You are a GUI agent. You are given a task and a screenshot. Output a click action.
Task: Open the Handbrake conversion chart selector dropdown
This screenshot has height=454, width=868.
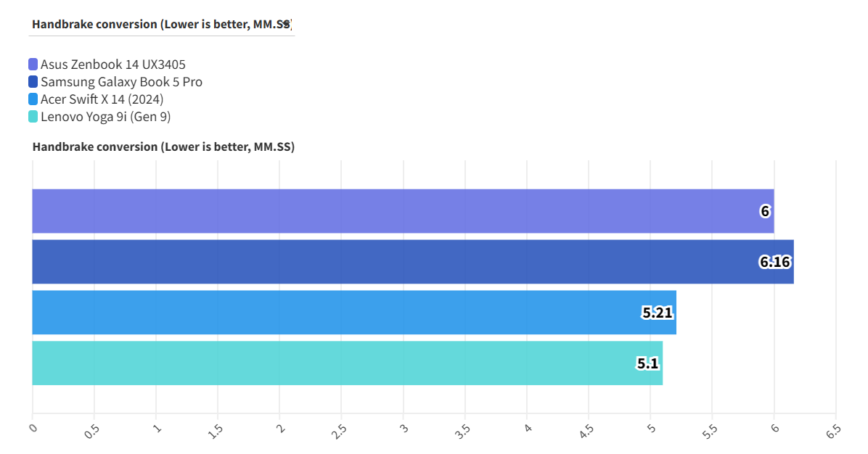point(162,25)
